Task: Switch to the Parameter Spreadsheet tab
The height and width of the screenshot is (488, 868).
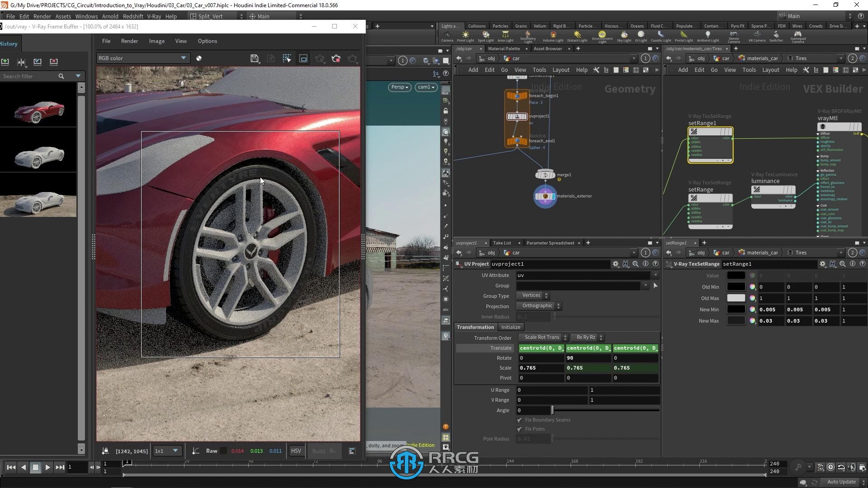Action: coord(550,243)
